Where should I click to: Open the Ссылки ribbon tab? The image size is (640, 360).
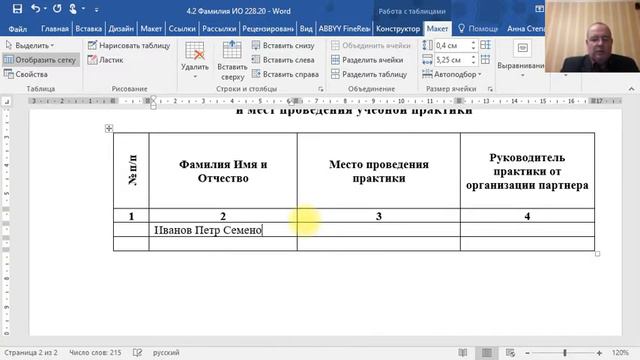click(x=182, y=29)
